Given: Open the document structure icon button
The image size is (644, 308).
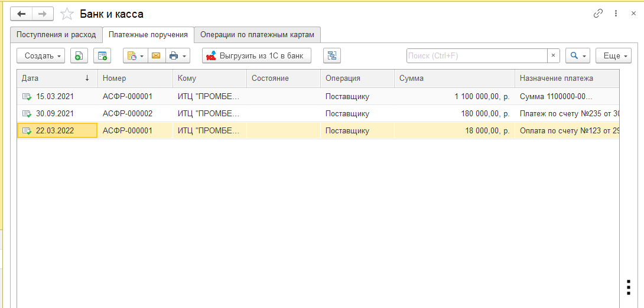Looking at the screenshot, I should 332,56.
